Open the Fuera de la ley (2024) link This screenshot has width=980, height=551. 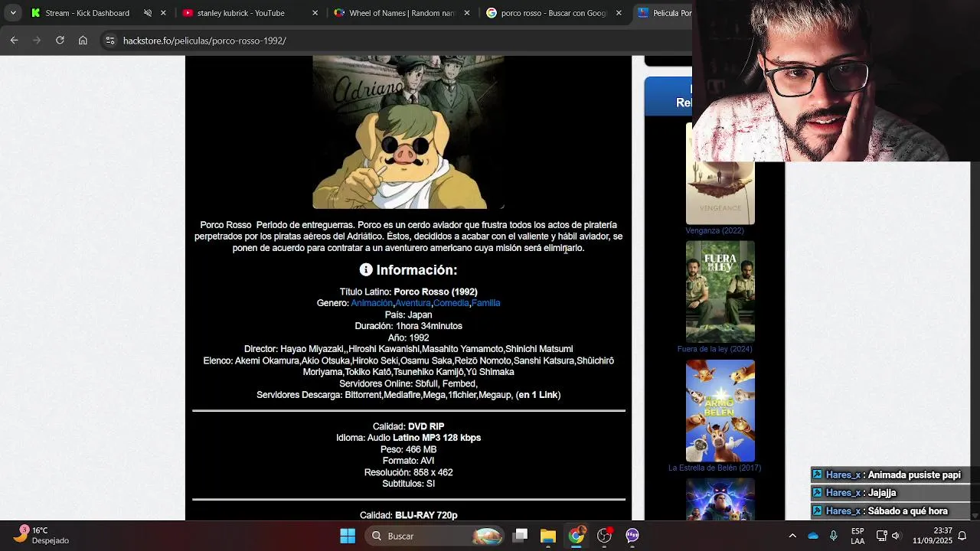coord(714,349)
